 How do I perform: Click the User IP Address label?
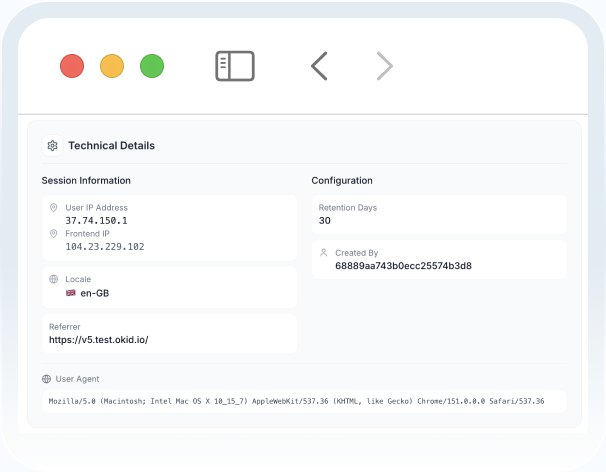click(97, 208)
